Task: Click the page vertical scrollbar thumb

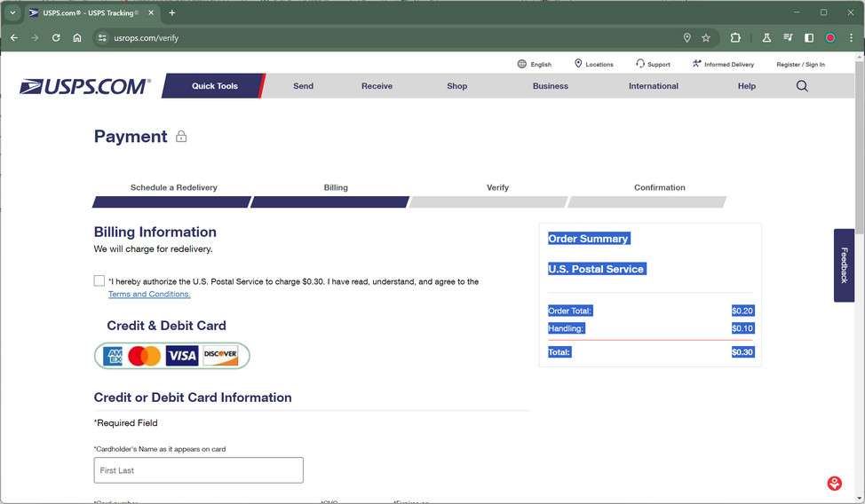Action: [x=860, y=146]
